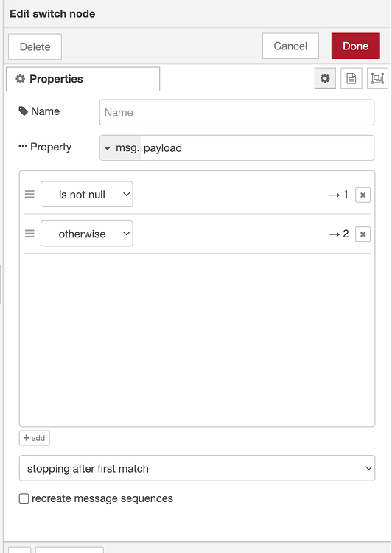Grab reorder handle of 'is not null' rule
The width and height of the screenshot is (392, 553).
pyautogui.click(x=29, y=195)
